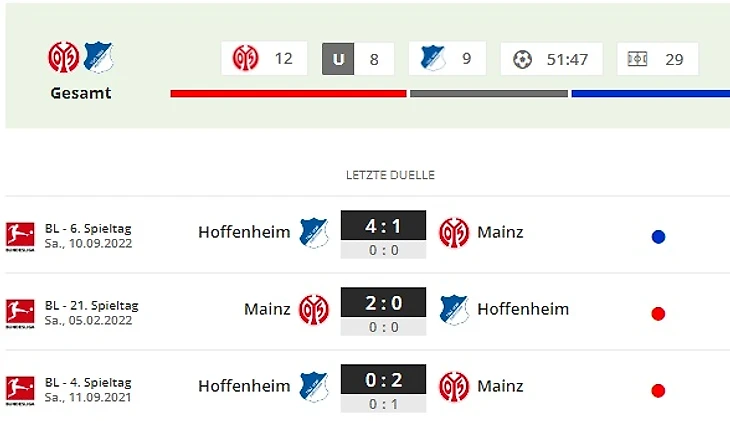Screen dimensions: 730x421
Task: Open the 0:2 Hoffenheim vs Mainz result
Action: pos(383,379)
